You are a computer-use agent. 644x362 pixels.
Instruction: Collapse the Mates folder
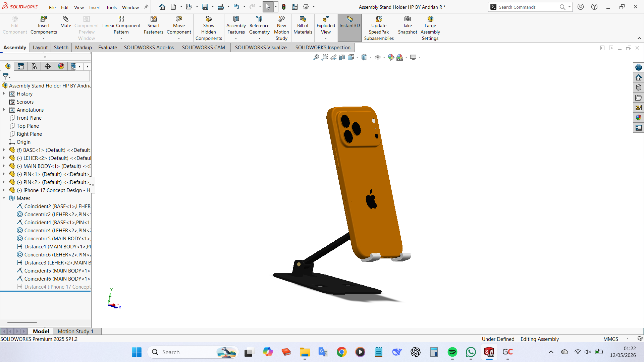pyautogui.click(x=4, y=198)
